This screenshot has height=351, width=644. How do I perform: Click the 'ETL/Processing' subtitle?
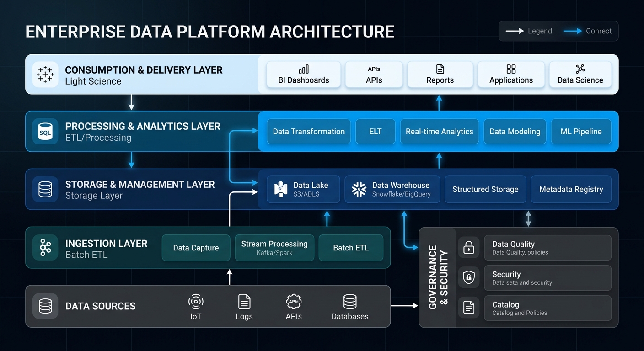coord(98,138)
